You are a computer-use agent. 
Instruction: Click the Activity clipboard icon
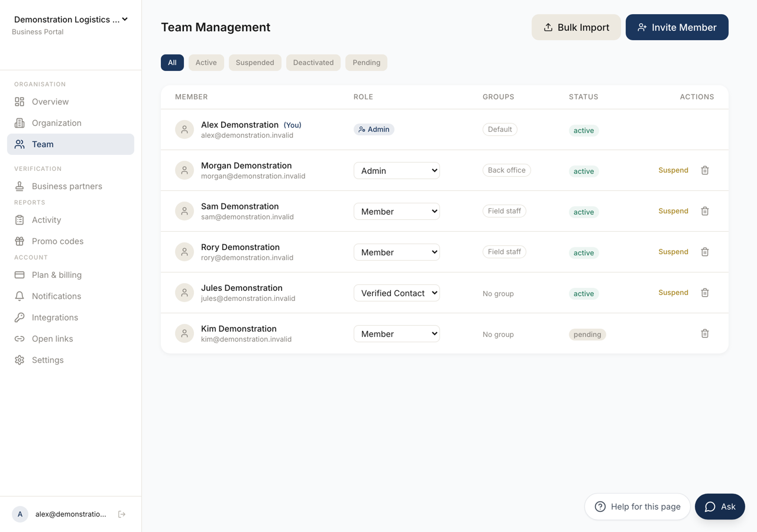[x=20, y=220]
